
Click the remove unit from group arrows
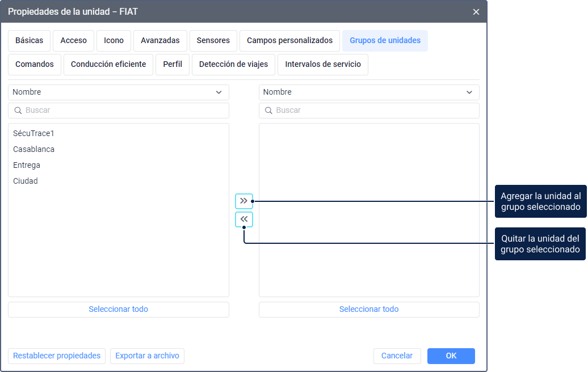244,219
